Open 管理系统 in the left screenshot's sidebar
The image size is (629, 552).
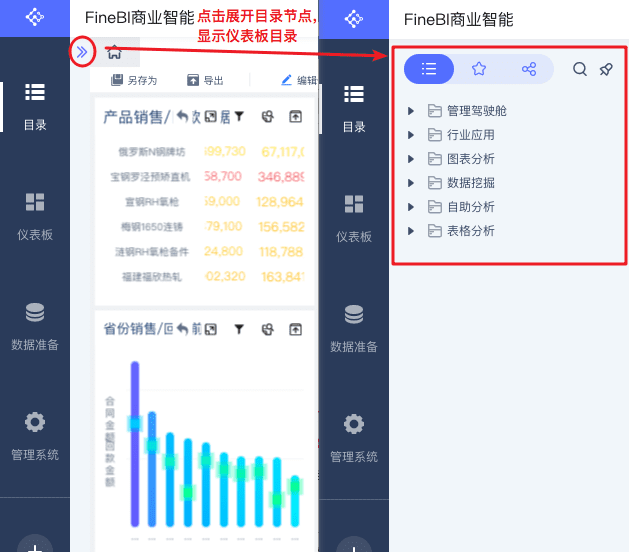[35, 437]
